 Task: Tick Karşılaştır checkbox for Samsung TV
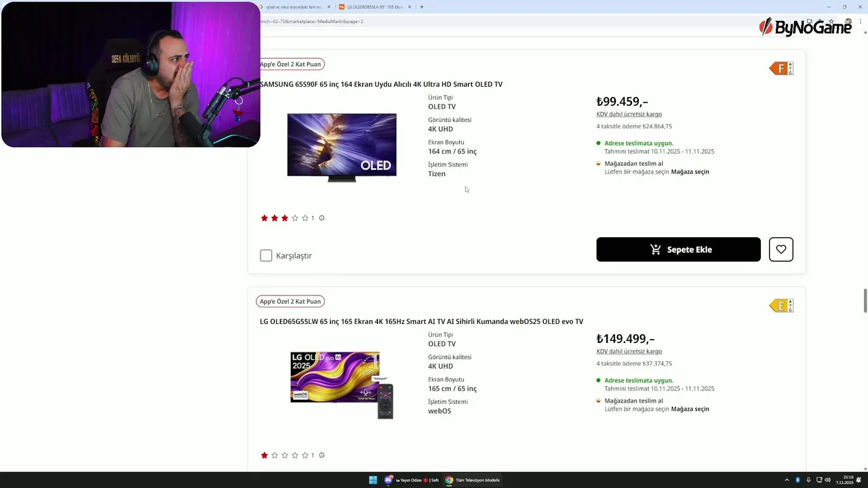[x=266, y=256]
